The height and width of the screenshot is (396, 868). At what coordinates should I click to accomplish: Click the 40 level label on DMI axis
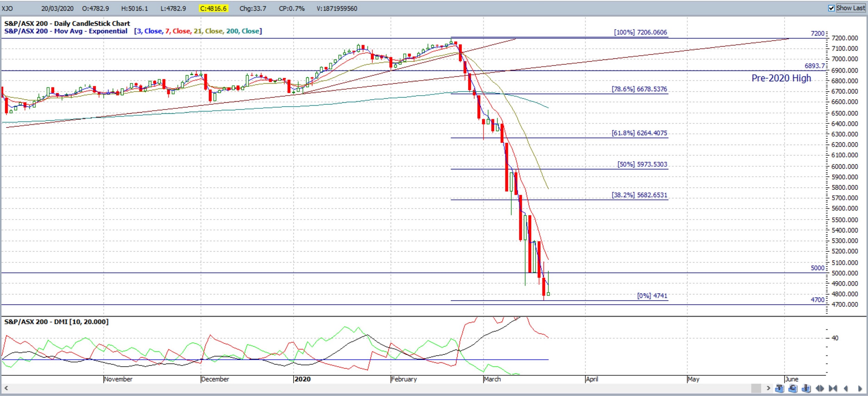coord(835,338)
